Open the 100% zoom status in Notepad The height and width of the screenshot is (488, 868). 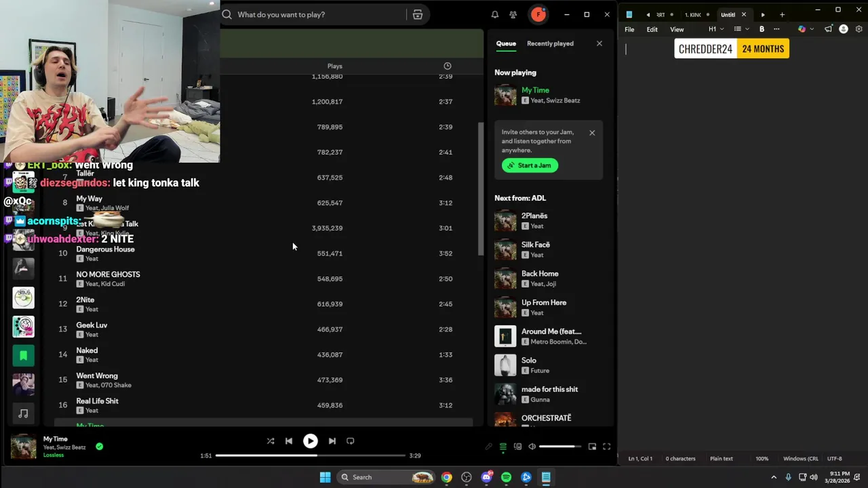click(x=762, y=459)
